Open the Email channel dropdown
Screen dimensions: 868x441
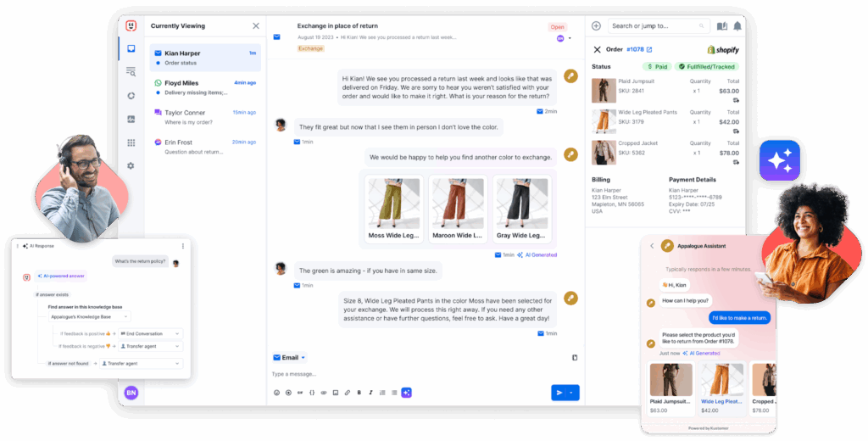(x=289, y=357)
